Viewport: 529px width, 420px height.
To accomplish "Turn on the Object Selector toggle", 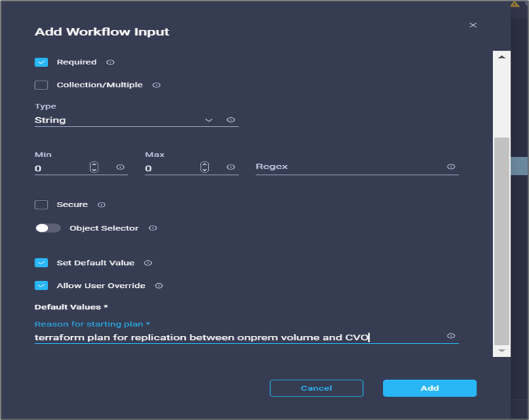I will (48, 228).
